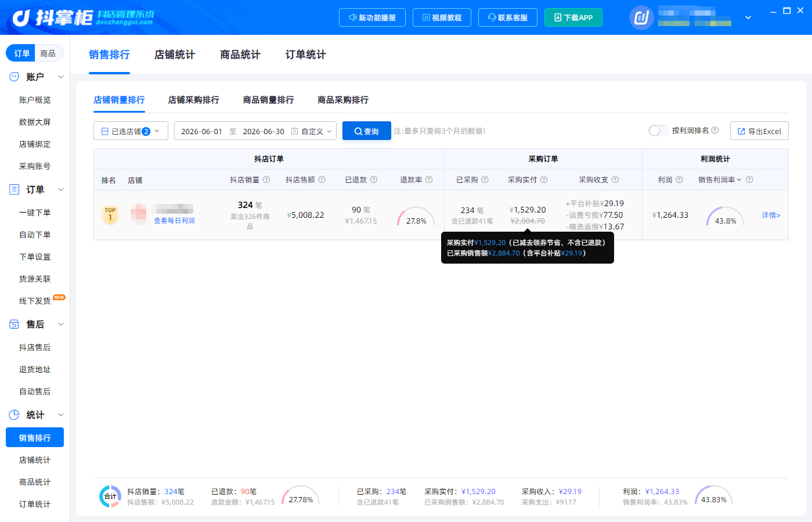Click the TOP 1 rank badge
The height and width of the screenshot is (522, 812).
click(110, 214)
